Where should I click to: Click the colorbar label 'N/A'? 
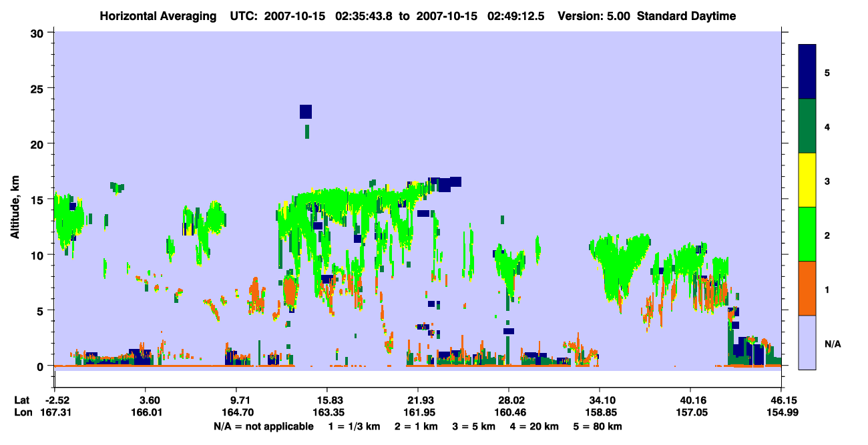click(832, 344)
